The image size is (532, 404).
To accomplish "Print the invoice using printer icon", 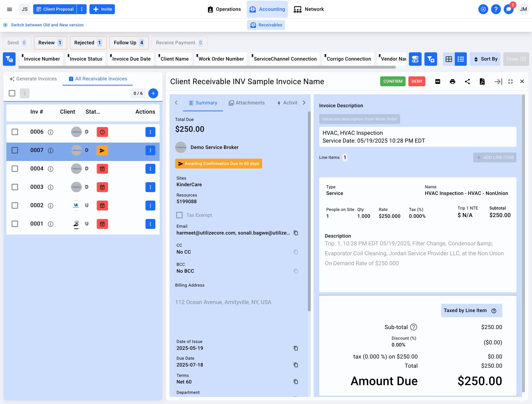I will (452, 81).
